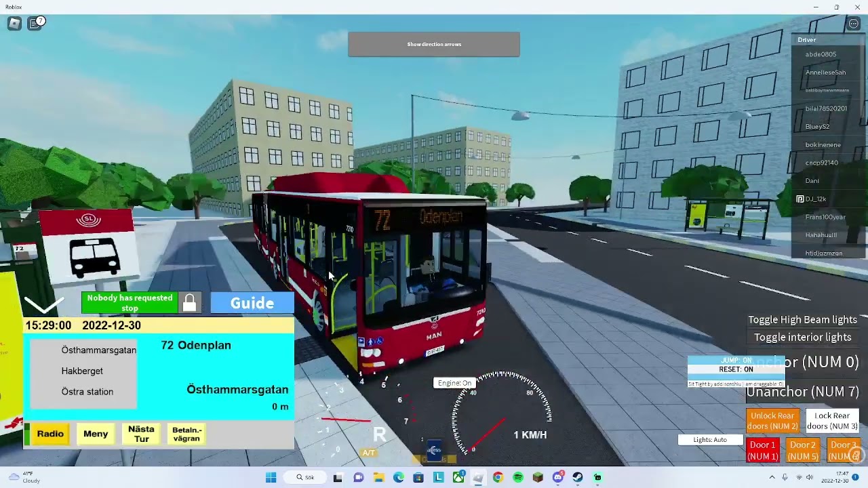The image size is (868, 488).
Task: Click Östra station in stop list
Action: point(87,392)
